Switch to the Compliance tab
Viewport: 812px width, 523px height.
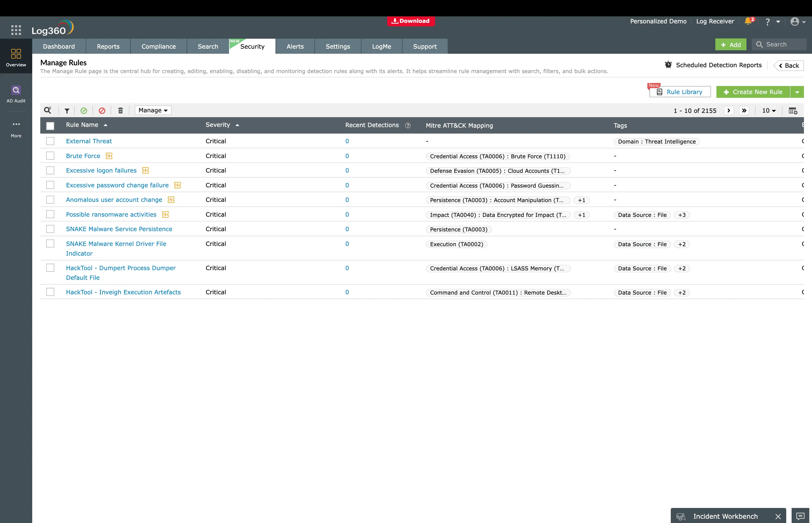point(159,46)
